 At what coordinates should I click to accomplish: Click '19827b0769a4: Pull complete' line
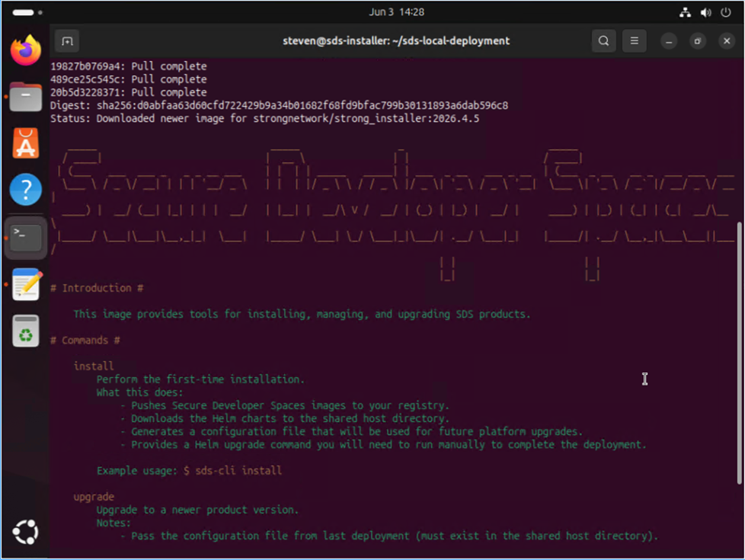pos(128,66)
